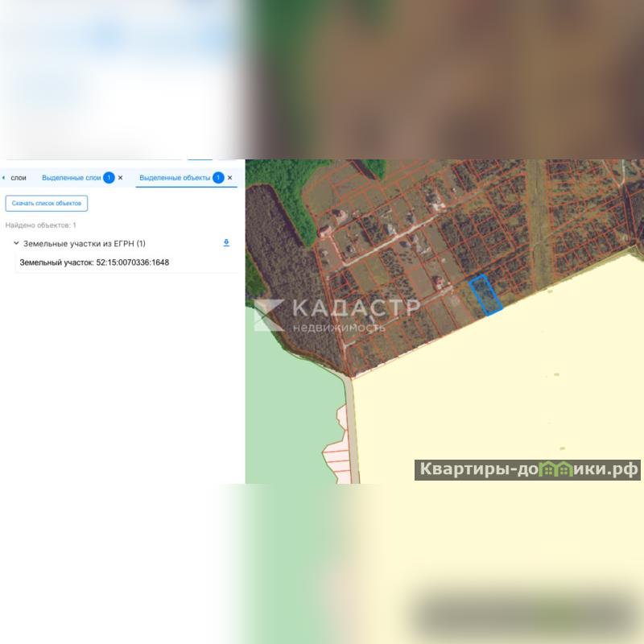Select the Выделенные объекты tab
Image resolution: width=644 pixels, height=644 pixels.
(175, 178)
